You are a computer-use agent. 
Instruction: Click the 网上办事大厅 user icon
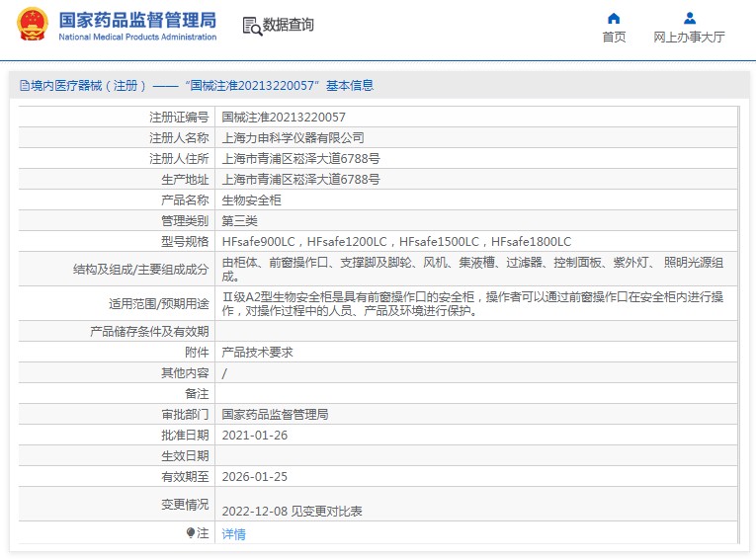pos(690,19)
